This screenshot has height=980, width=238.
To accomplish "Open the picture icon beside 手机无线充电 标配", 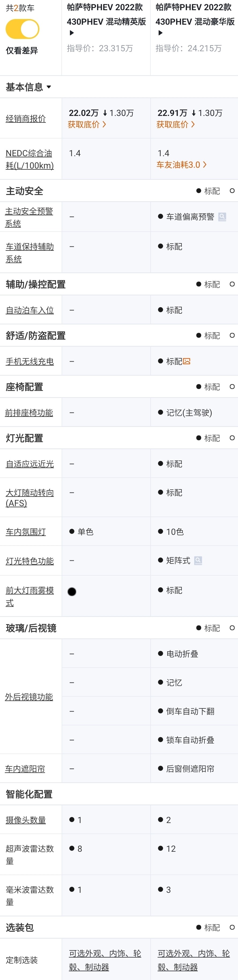I will point(187,361).
